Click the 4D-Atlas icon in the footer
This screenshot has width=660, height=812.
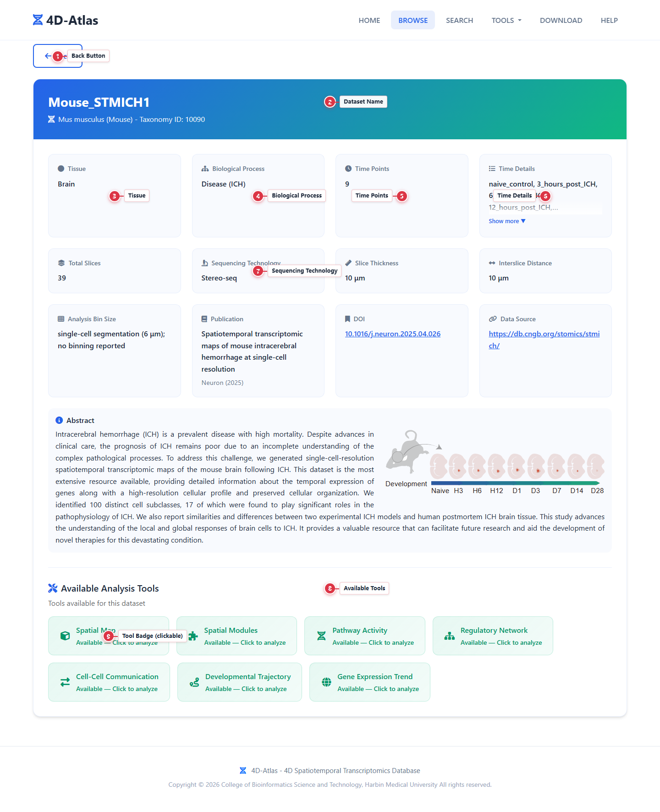tap(243, 771)
